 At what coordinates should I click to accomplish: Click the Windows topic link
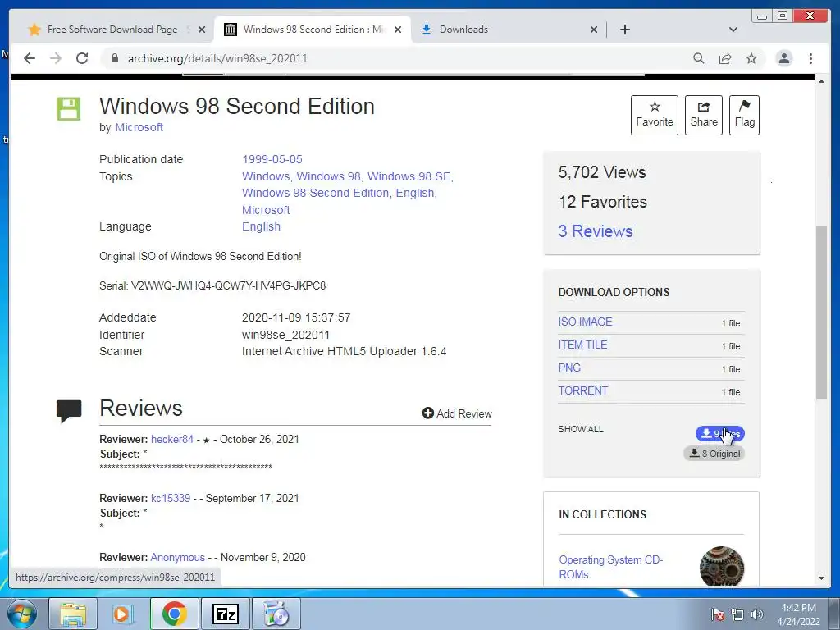pyautogui.click(x=266, y=176)
